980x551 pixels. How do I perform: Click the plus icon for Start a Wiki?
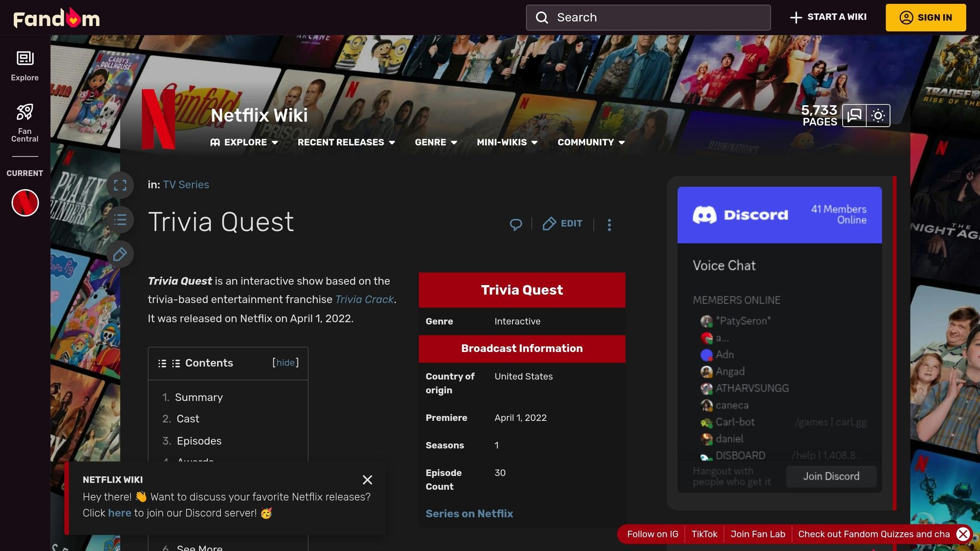coord(796,18)
